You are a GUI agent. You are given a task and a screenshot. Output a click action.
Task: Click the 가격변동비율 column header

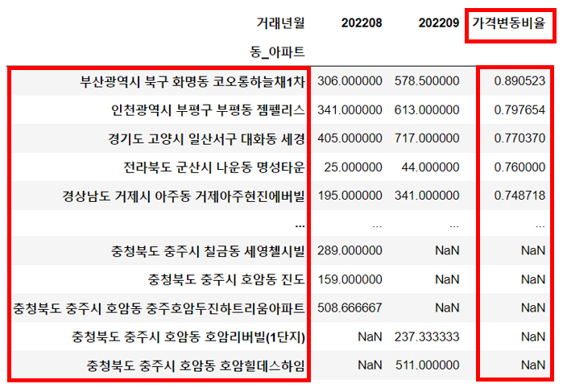pos(508,23)
